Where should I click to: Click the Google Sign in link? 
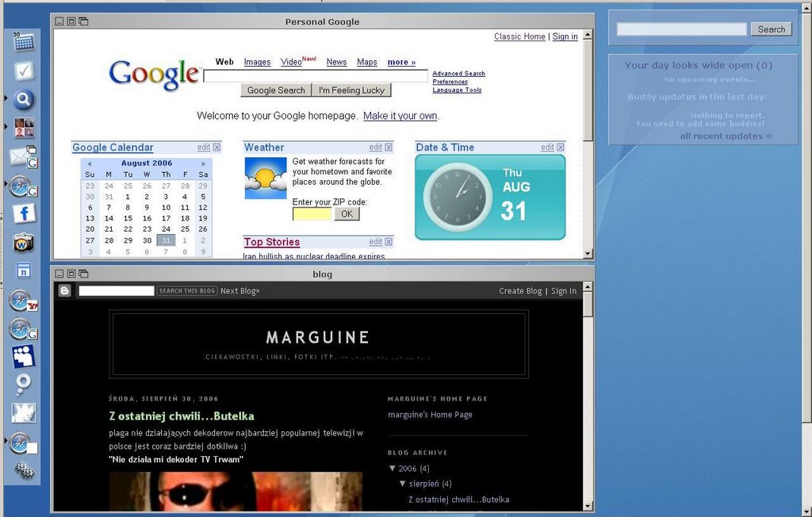(565, 36)
